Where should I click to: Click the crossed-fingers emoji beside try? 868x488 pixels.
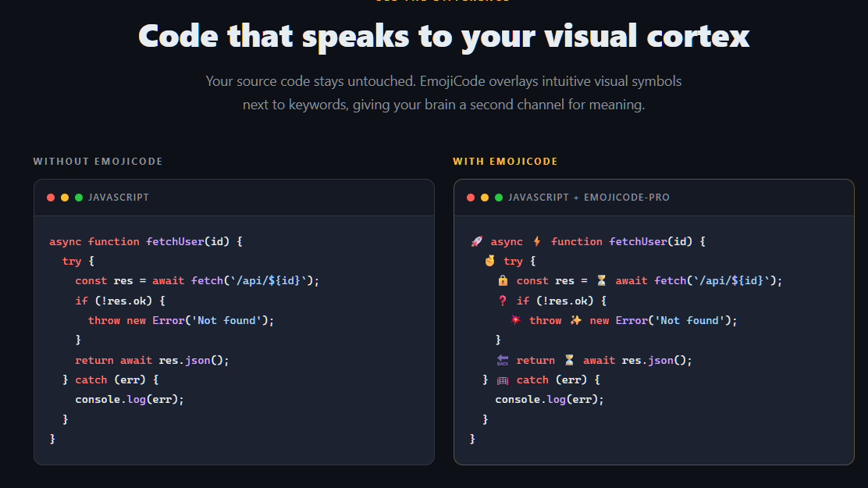click(490, 262)
